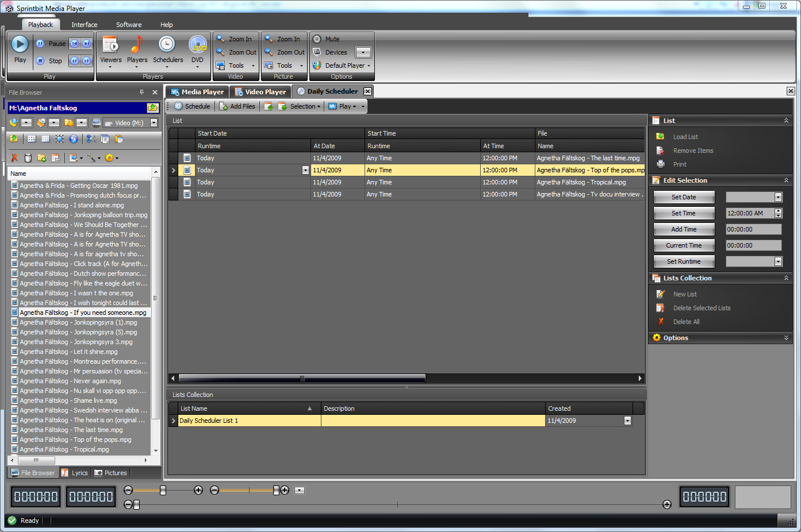
Task: Stop playback using the Stop icon
Action: coord(40,61)
